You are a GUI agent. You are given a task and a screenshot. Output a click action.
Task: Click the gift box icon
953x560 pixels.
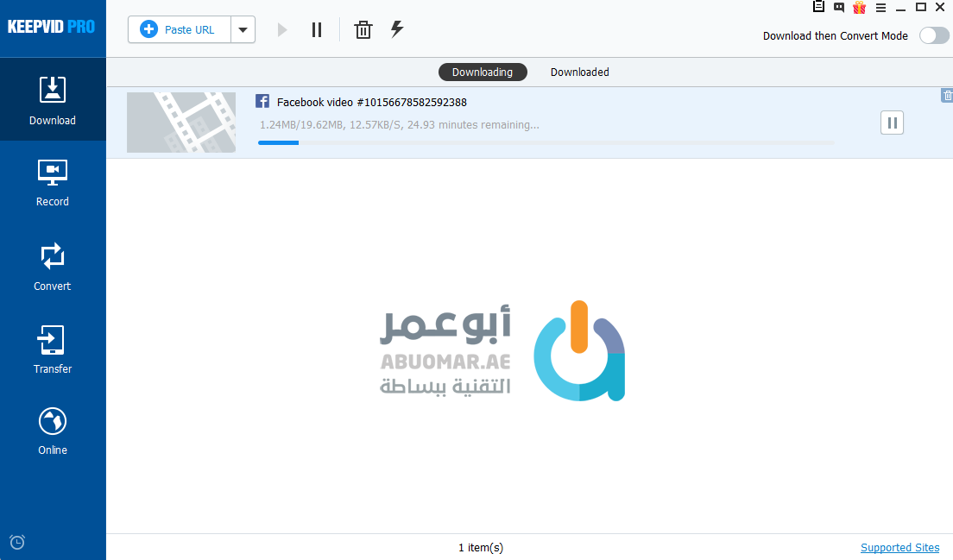pyautogui.click(x=859, y=8)
